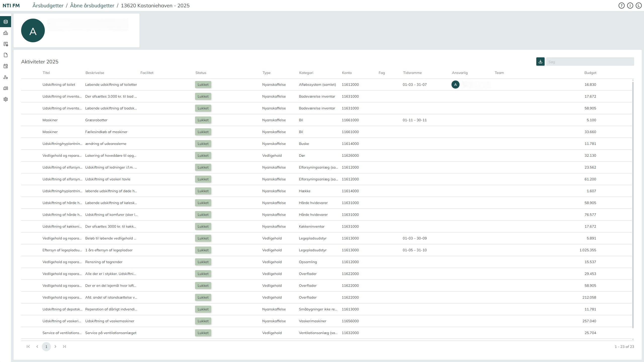Viewport: 644px width, 362px height.
Task: Open the settings gear sidebar icon
Action: click(x=6, y=99)
